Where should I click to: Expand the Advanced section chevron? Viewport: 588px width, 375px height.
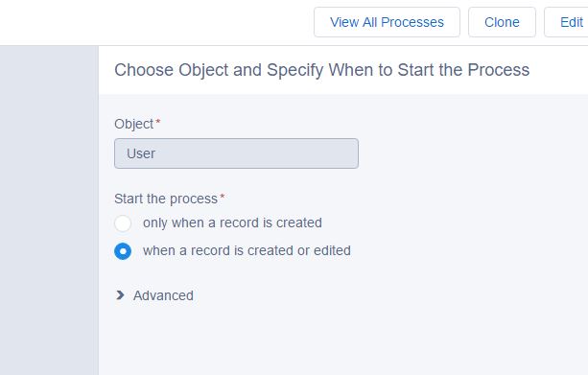[x=120, y=295]
